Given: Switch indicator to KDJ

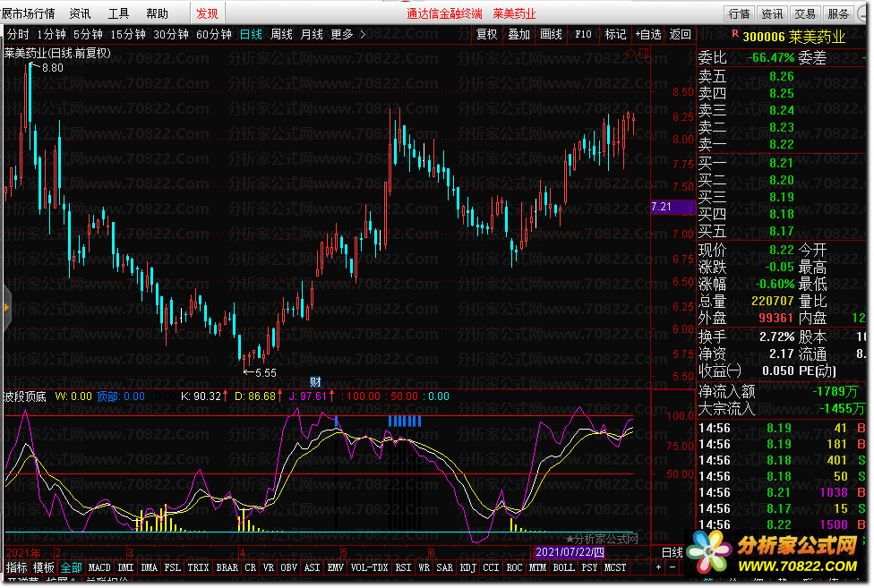Looking at the screenshot, I should 467,567.
